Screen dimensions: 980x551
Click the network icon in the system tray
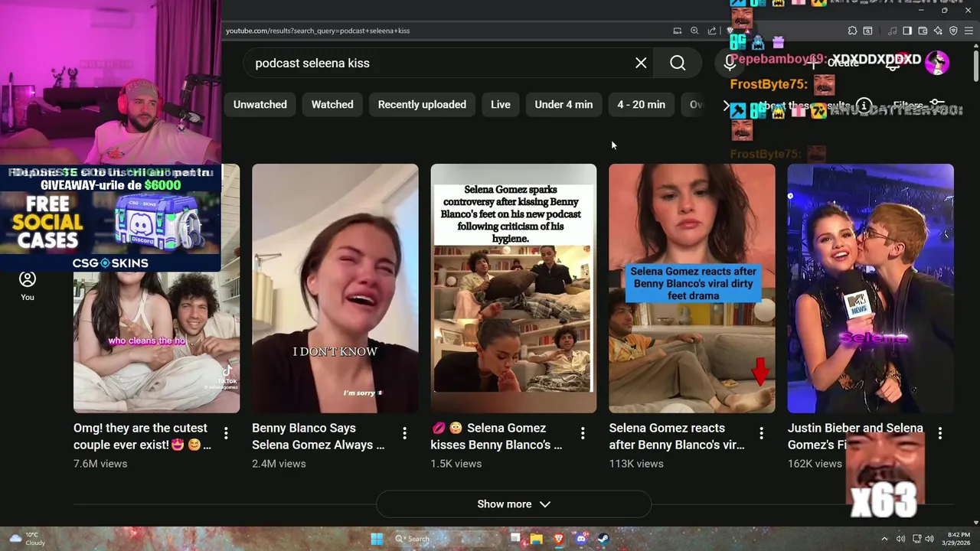[916, 539]
